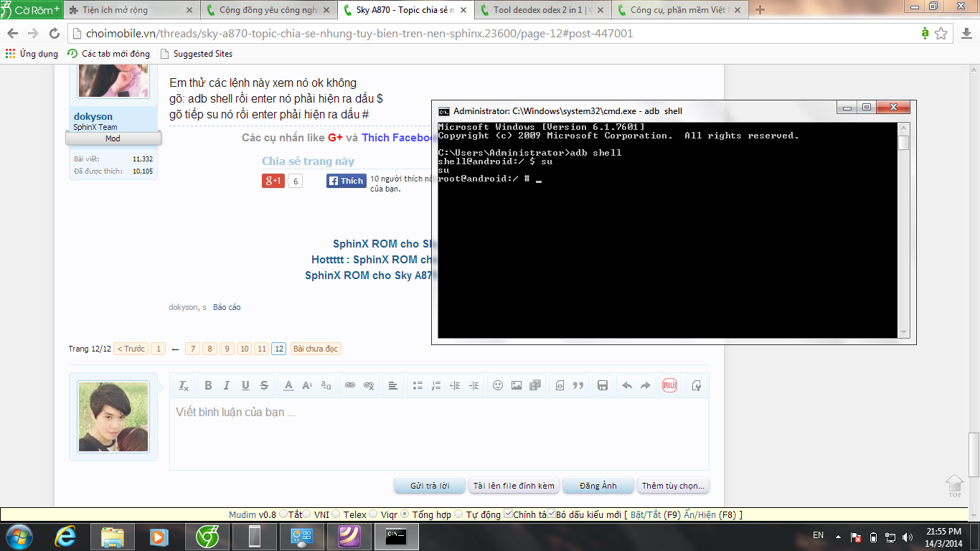Click the Save Draft floppy icon
This screenshot has width=980, height=551.
[603, 385]
